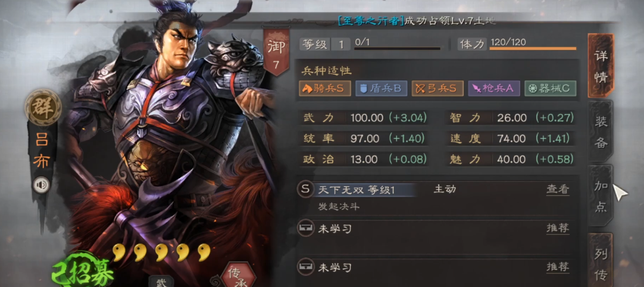Select the 枪兵A spearman aptitude badge
Image resolution: width=644 pixels, height=287 pixels.
pos(494,88)
